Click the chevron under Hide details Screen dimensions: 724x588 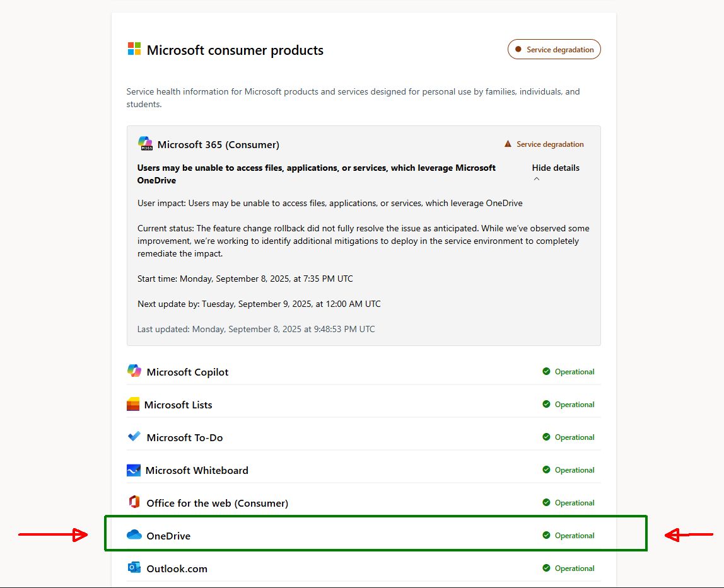coord(537,179)
